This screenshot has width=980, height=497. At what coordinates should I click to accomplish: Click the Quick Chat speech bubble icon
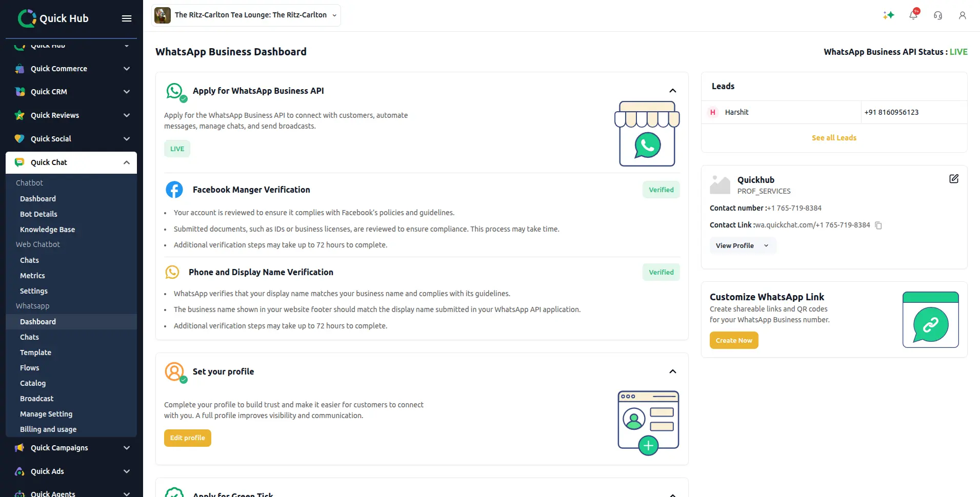coord(19,162)
